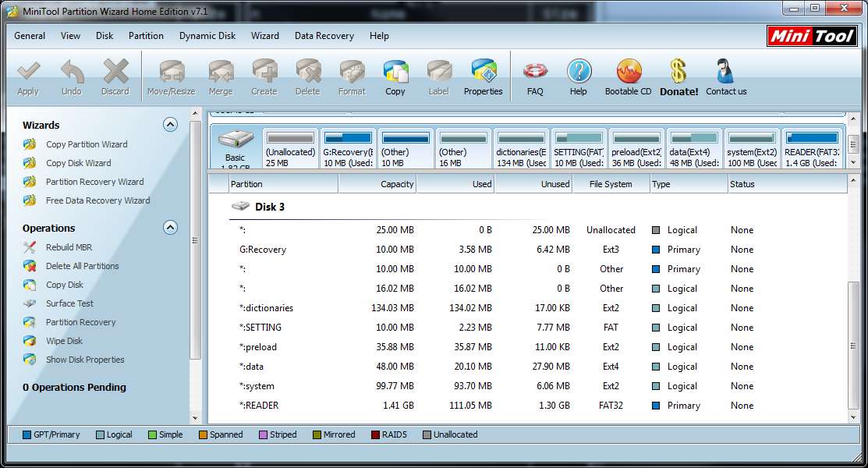Collapse the Operations section
Viewport: 868px width, 468px height.
[x=171, y=228]
